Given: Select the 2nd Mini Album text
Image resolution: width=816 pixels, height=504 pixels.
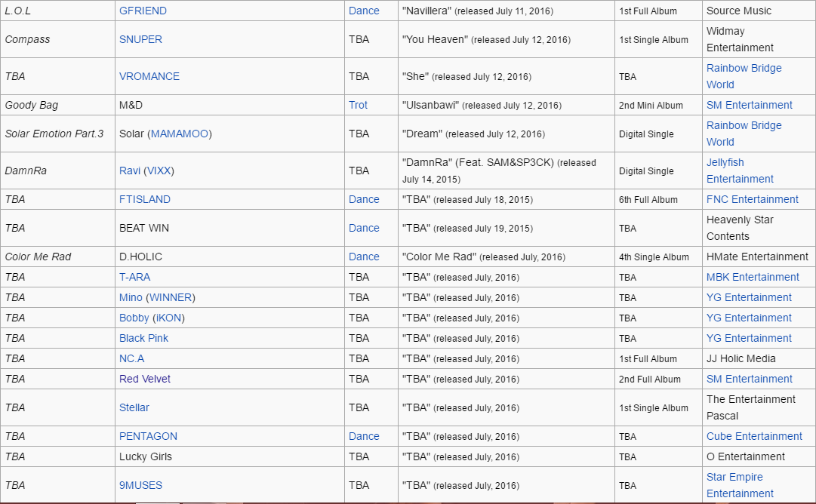Looking at the screenshot, I should coord(651,105).
